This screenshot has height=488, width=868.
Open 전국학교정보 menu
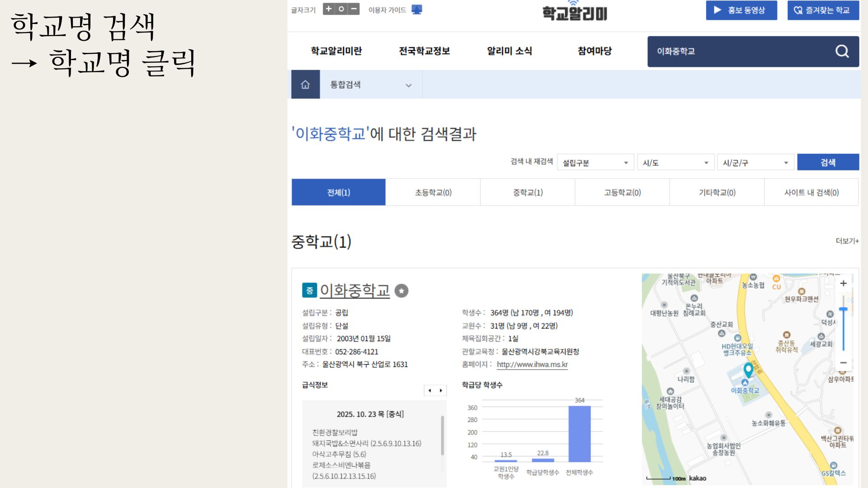point(424,51)
